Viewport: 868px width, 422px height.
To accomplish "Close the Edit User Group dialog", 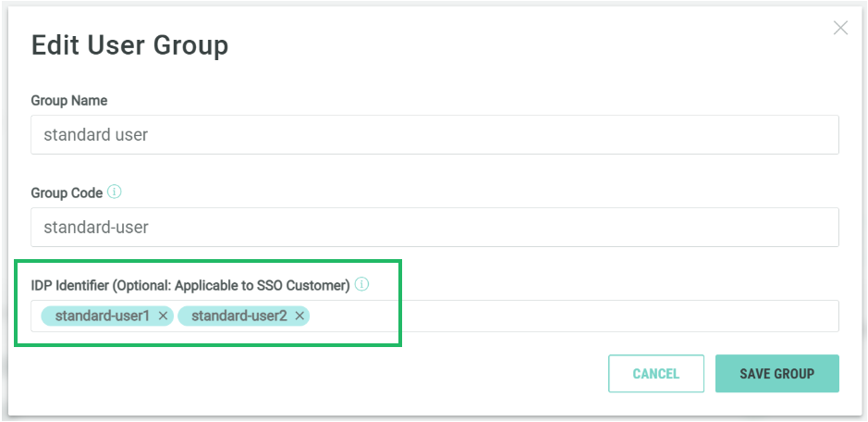I will click(840, 28).
